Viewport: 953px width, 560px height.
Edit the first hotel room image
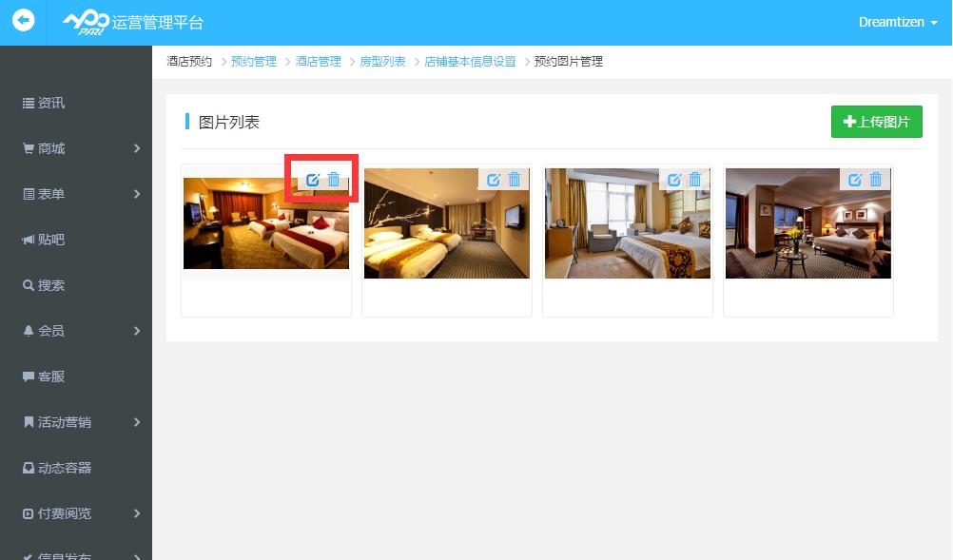pos(313,180)
